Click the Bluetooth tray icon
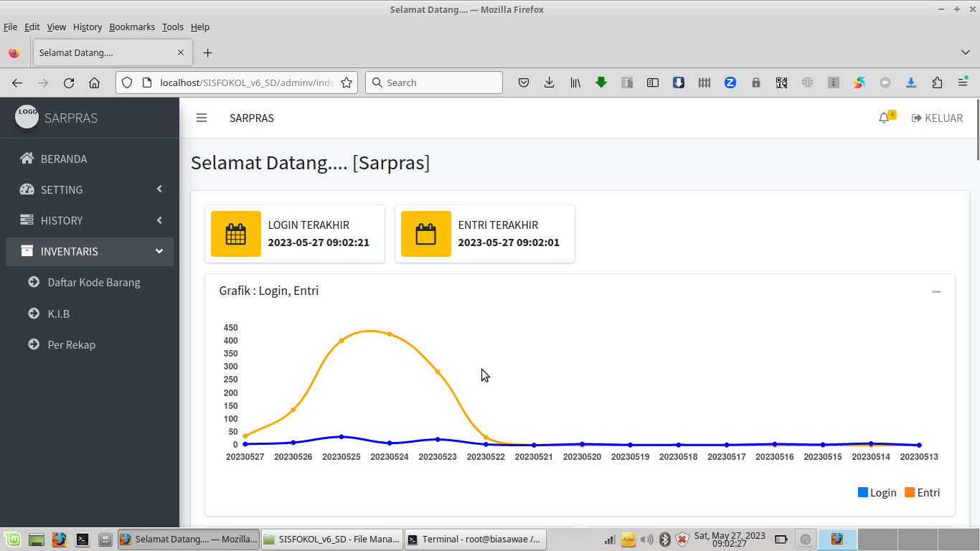 click(665, 539)
